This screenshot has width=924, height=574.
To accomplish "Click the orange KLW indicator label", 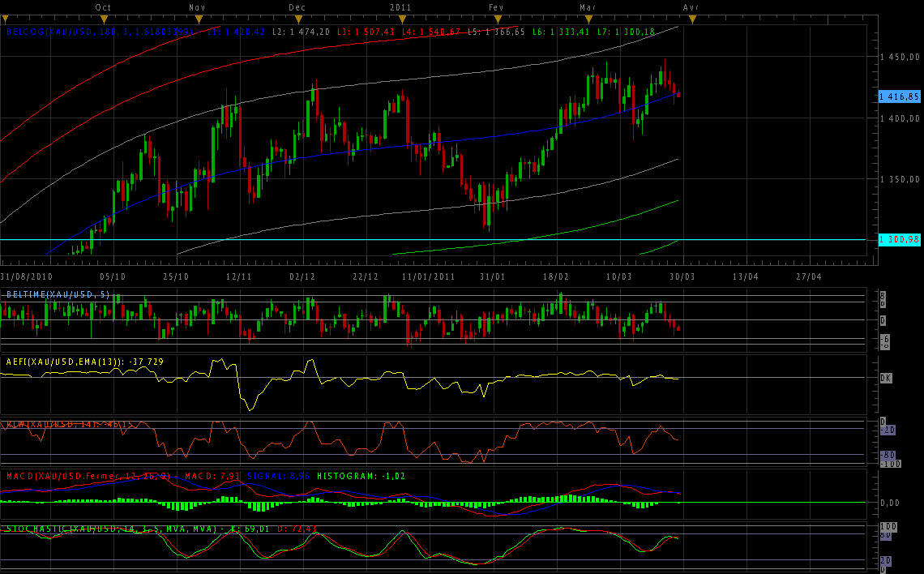I will coord(49,424).
